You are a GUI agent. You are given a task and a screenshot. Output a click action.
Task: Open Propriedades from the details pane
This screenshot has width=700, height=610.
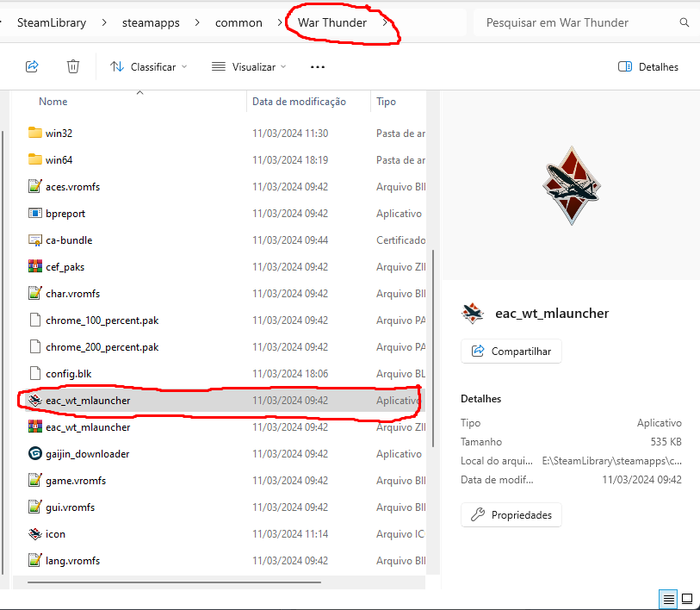pyautogui.click(x=511, y=515)
